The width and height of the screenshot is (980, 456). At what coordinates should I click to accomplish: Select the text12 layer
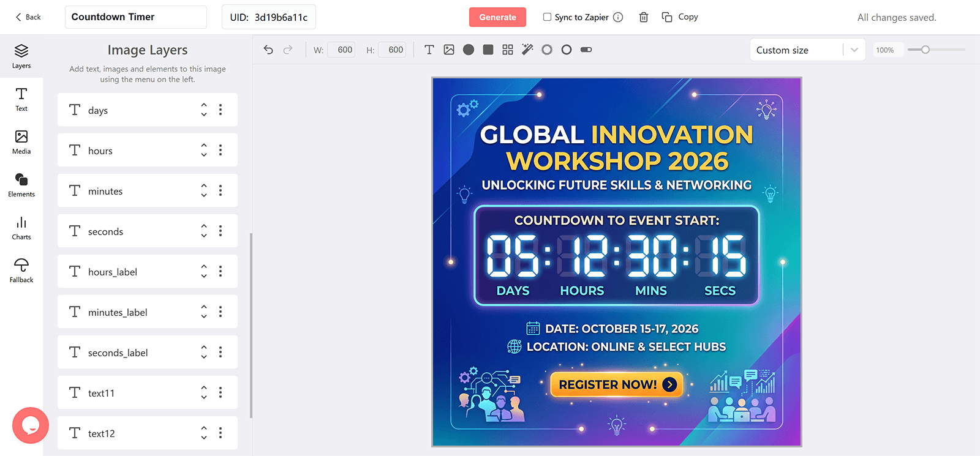(x=148, y=433)
